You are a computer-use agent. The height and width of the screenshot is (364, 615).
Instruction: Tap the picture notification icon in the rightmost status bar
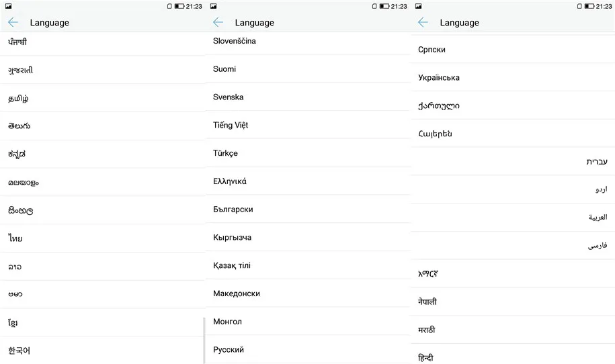419,6
